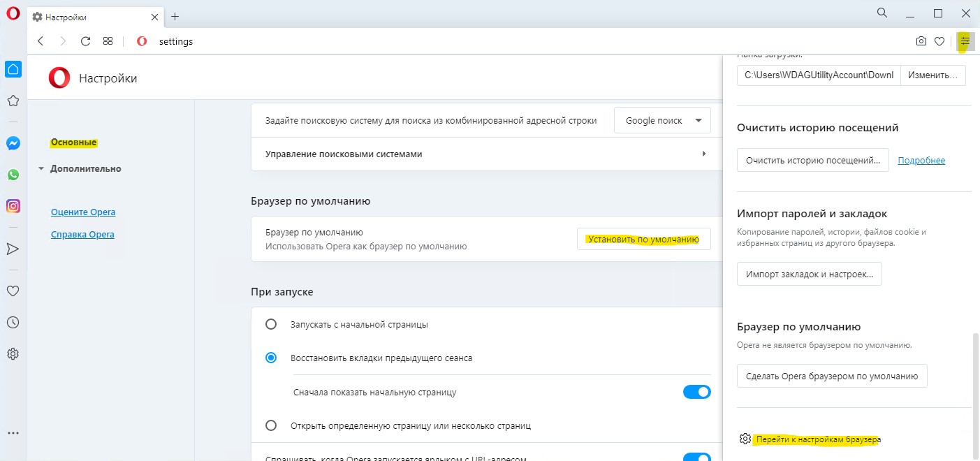The width and height of the screenshot is (980, 461).
Task: Select Открыть определенную страницу radio option
Action: tap(271, 425)
